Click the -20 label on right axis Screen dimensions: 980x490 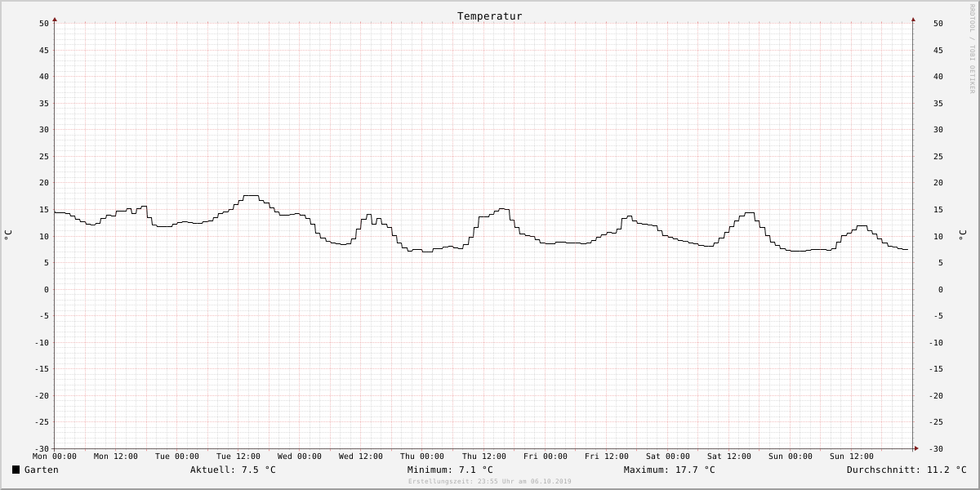click(936, 396)
